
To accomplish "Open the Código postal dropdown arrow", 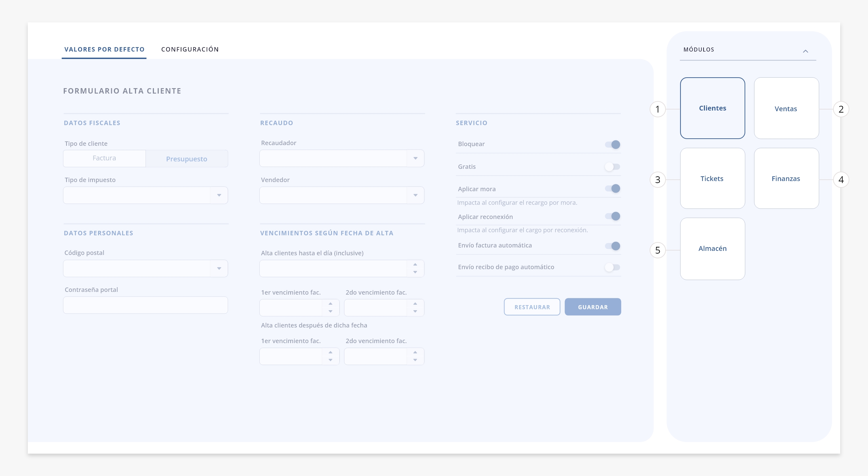I will coord(219,269).
